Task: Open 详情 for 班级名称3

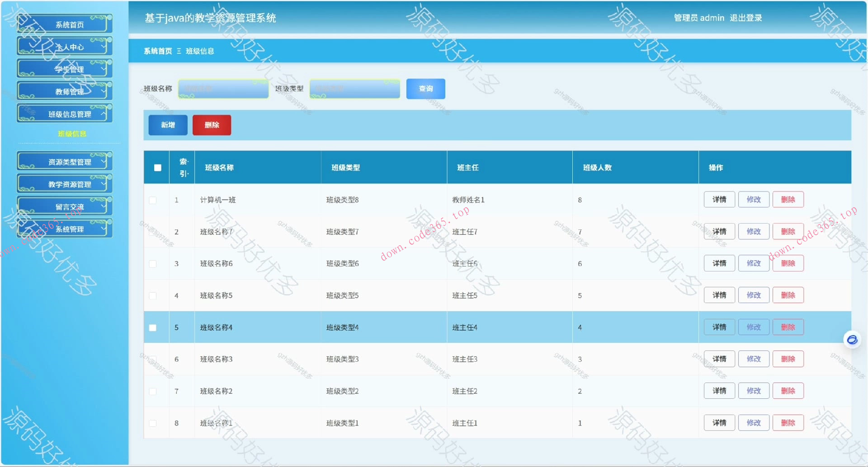Action: (719, 359)
